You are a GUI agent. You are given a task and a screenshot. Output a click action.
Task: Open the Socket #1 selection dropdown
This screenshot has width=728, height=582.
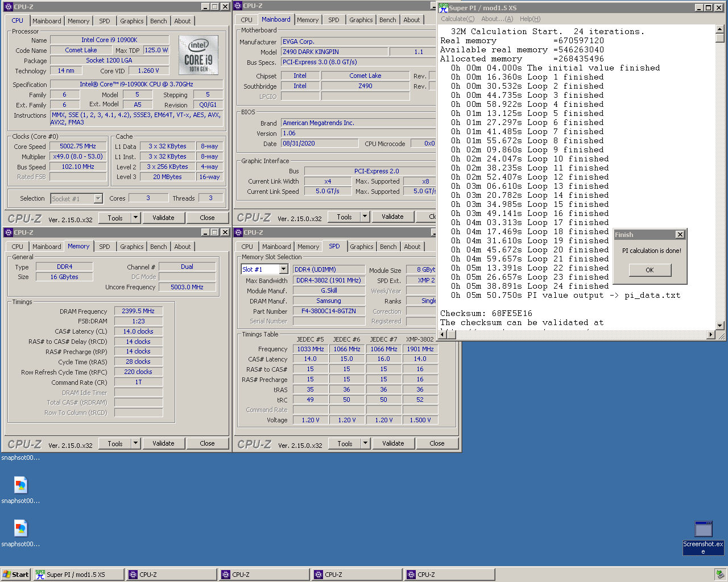98,199
